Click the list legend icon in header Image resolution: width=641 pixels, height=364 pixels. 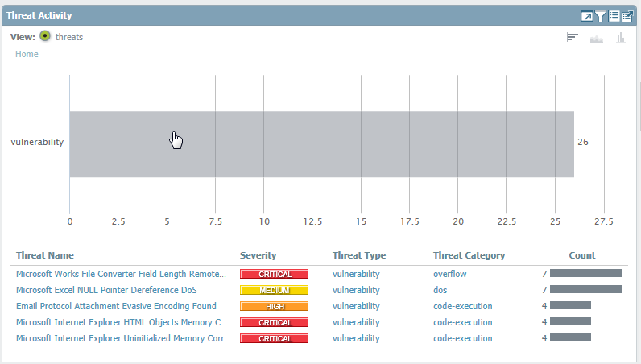(614, 16)
